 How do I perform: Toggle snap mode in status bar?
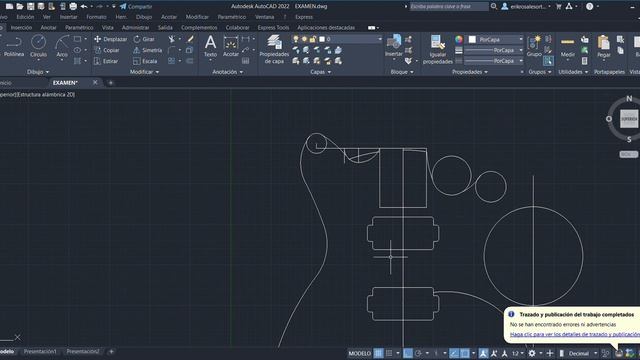389,353
